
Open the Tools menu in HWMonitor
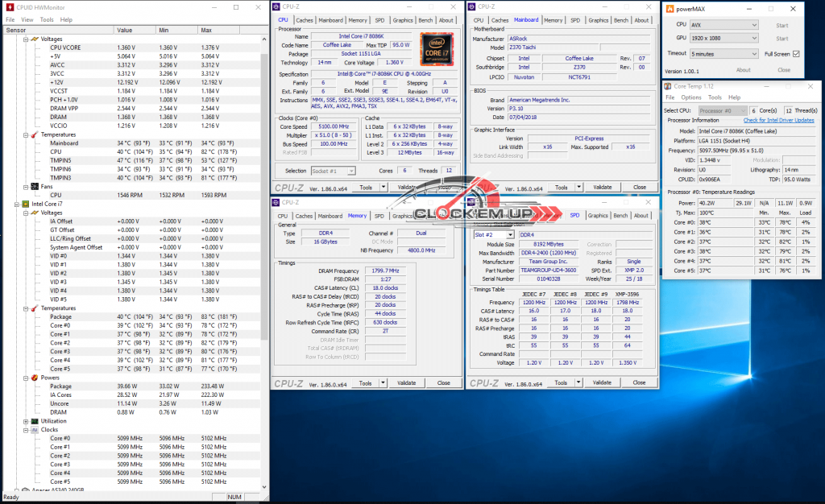47,19
